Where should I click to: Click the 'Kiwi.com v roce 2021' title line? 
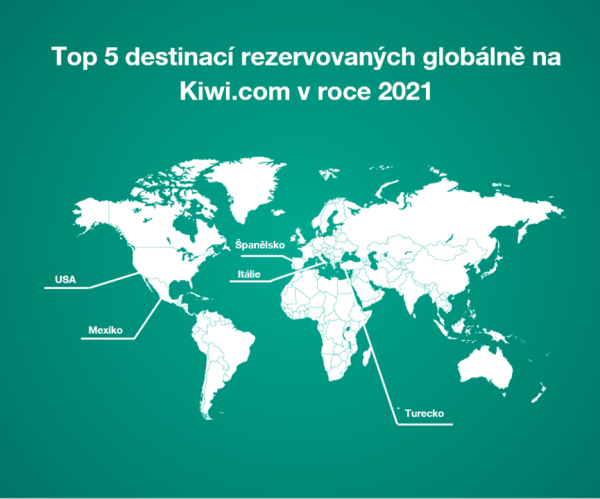pyautogui.click(x=306, y=92)
